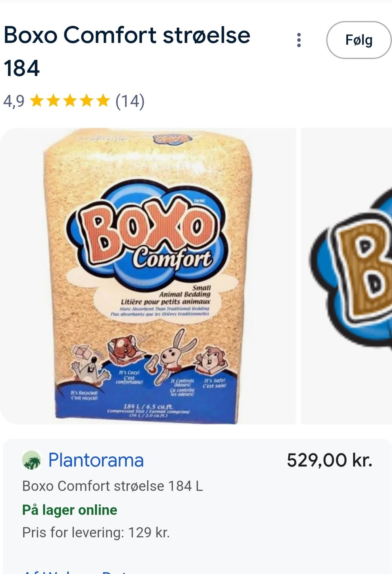Click the 4,9 rating score number
Viewport: 392px width, 574px height.
[x=14, y=101]
